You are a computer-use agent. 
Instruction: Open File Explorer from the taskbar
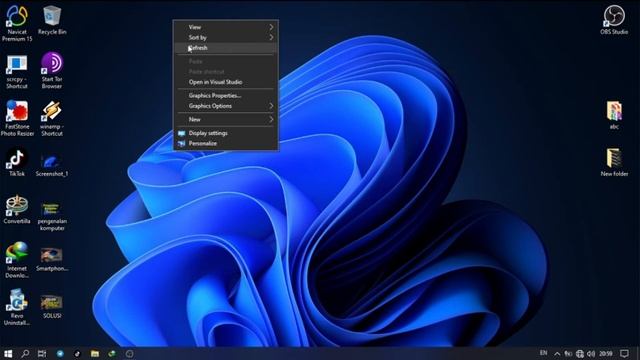(95, 353)
